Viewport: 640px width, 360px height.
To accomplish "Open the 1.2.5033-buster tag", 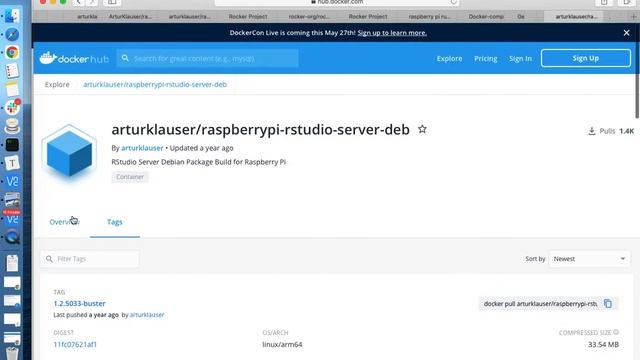I will pos(79,303).
